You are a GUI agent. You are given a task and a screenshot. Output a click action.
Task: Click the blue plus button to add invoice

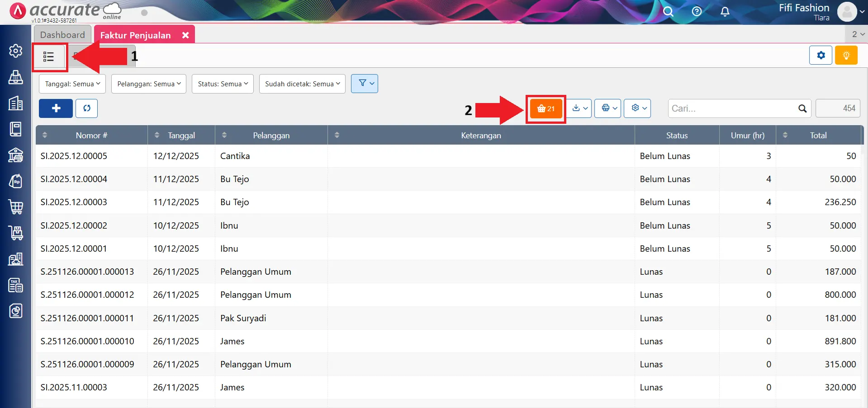(x=56, y=108)
